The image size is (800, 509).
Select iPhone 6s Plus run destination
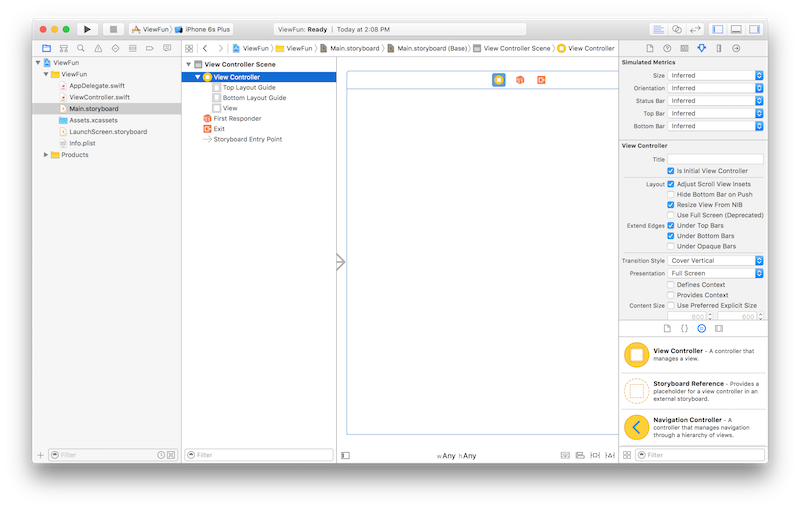(x=204, y=30)
